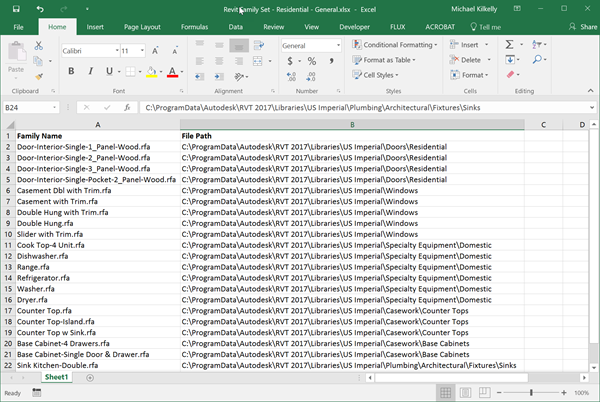Open the General number format dropdown
The width and height of the screenshot is (600, 402).
(x=338, y=46)
